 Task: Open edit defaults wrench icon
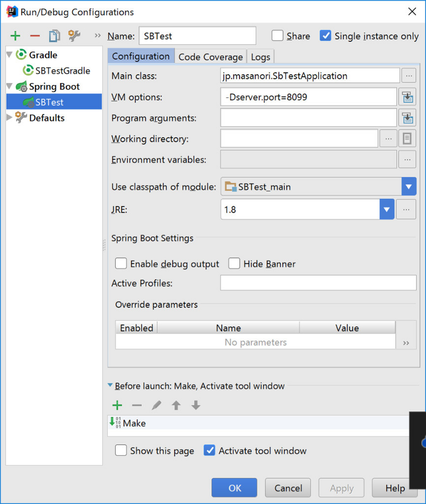click(x=74, y=35)
